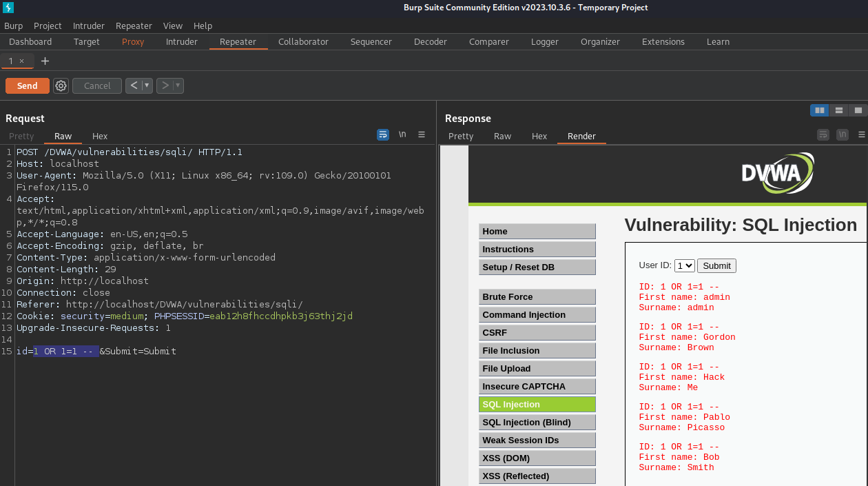Switch to combined tabbed layout
Screen dimensions: 868x486
(x=858, y=110)
